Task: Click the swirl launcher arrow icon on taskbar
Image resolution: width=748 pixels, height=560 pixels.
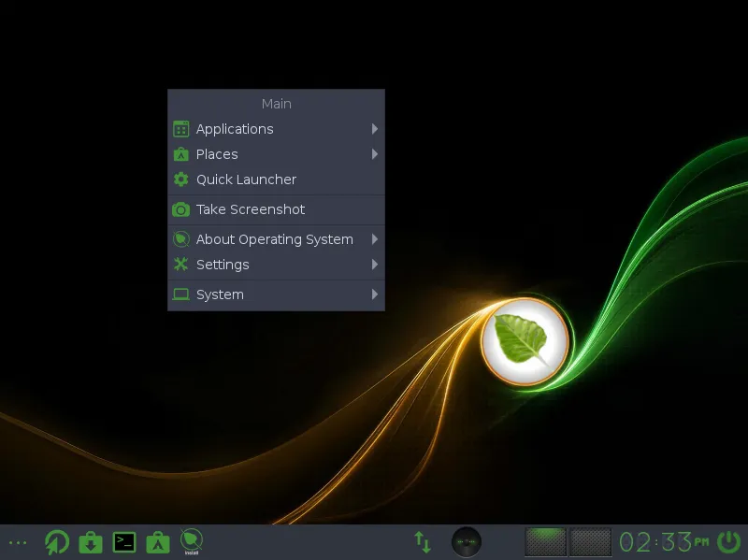Action: click(x=56, y=541)
